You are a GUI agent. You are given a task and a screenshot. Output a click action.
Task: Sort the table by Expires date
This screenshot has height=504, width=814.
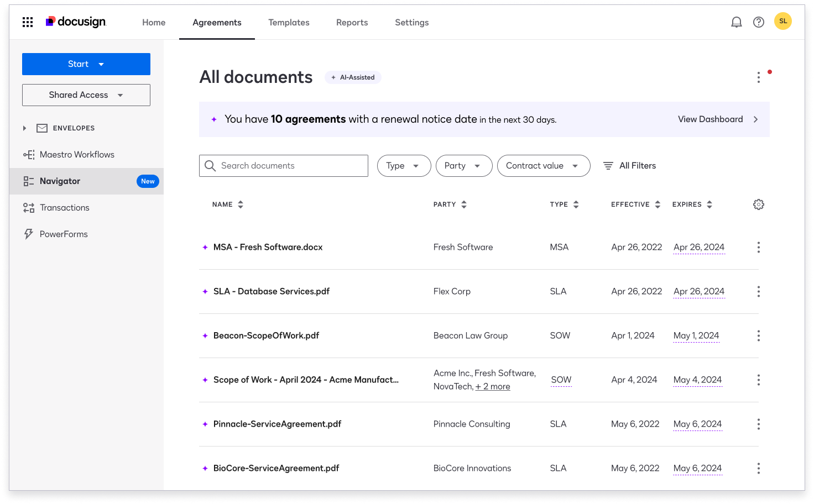[709, 204]
